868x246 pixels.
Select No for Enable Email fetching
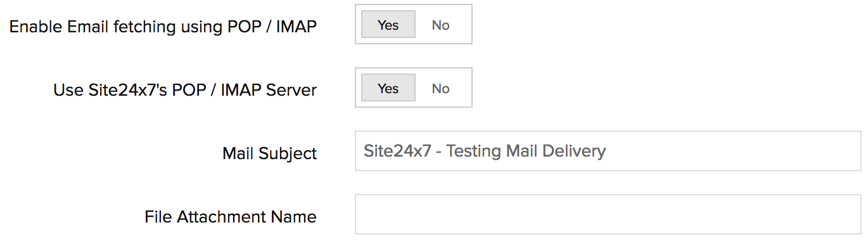[440, 25]
